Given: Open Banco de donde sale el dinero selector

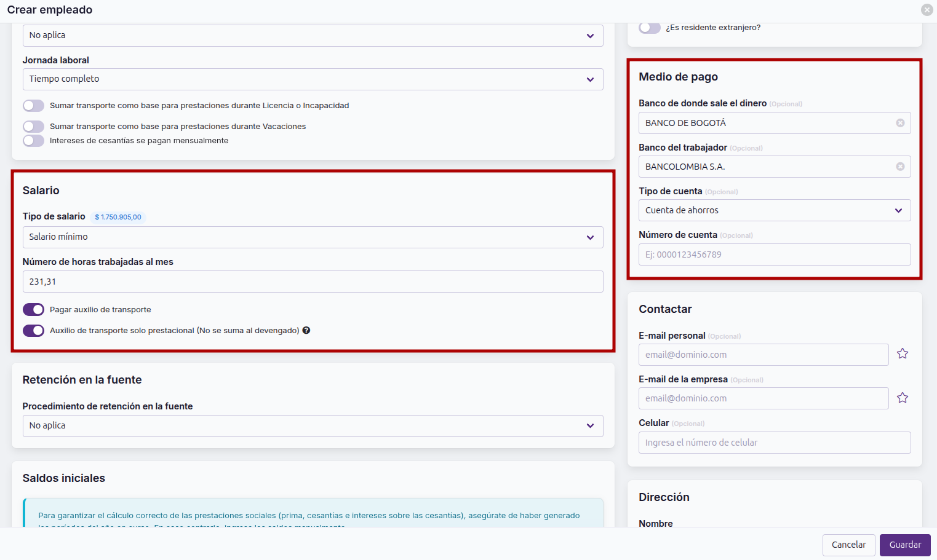Looking at the screenshot, I should [775, 123].
